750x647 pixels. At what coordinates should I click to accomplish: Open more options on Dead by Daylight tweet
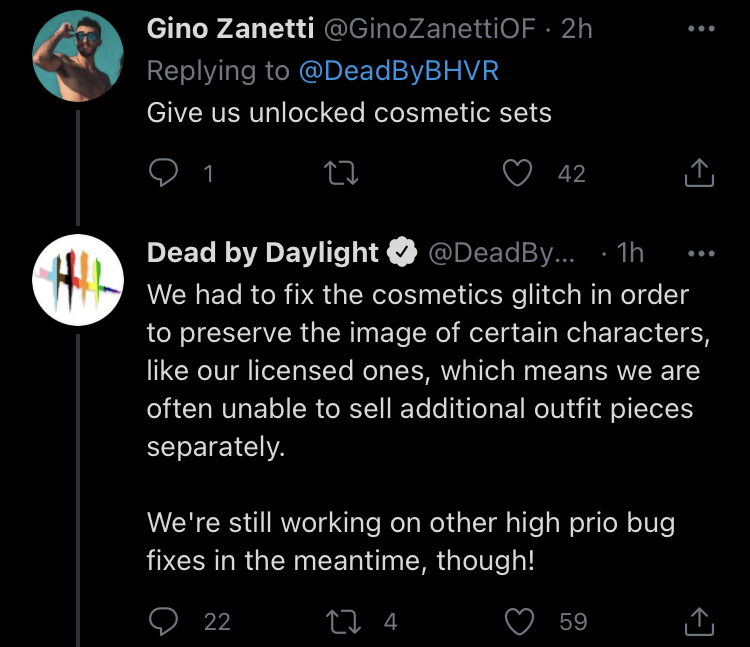[701, 253]
